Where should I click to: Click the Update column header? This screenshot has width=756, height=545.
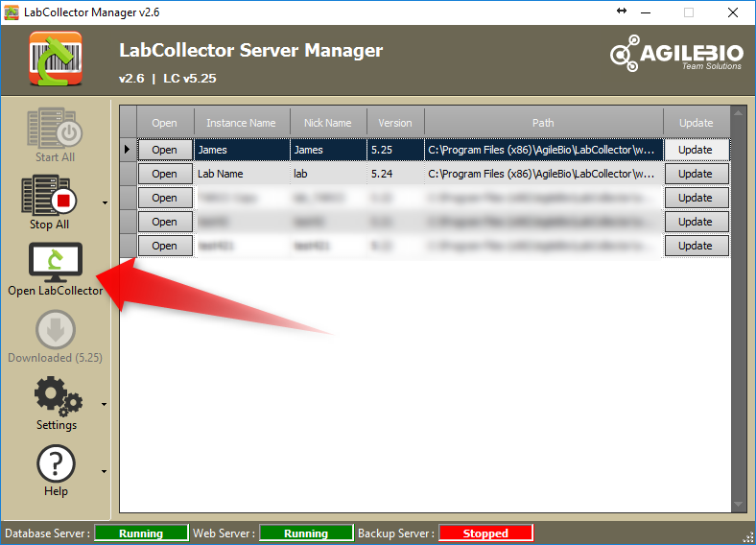(697, 123)
